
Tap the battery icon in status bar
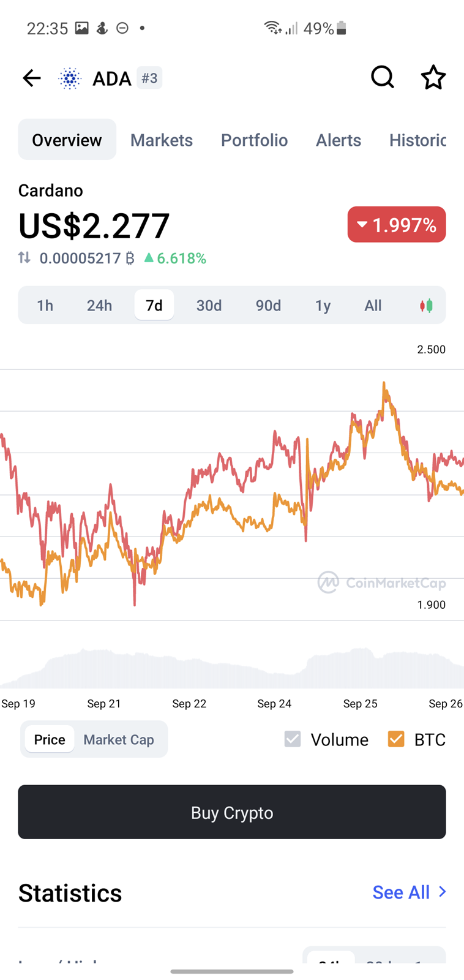[342, 28]
